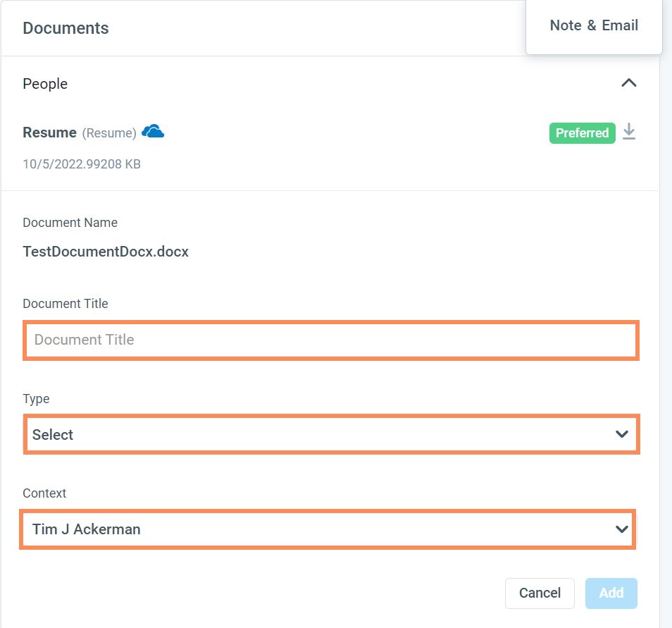Screen dimensions: 672x628
Task: Click the green Preferred badge
Action: pyautogui.click(x=582, y=133)
